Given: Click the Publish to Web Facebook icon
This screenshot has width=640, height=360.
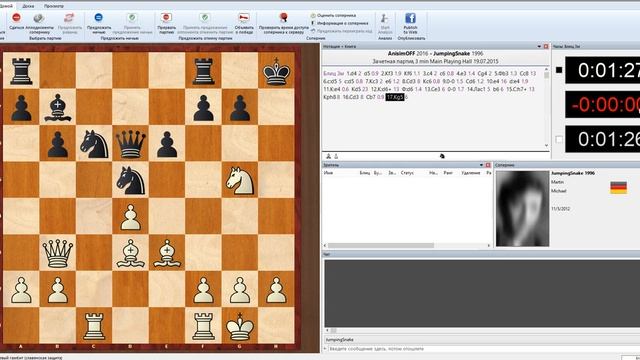Looking at the screenshot, I should coord(410,18).
